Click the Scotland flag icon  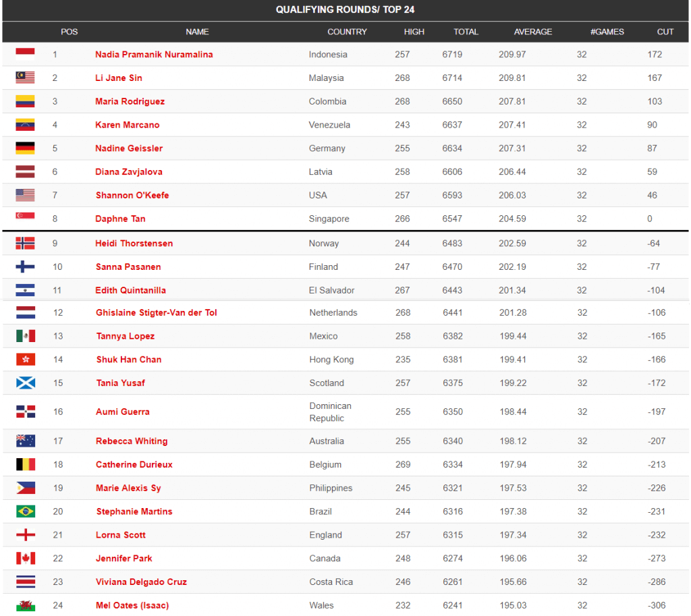[x=26, y=383]
